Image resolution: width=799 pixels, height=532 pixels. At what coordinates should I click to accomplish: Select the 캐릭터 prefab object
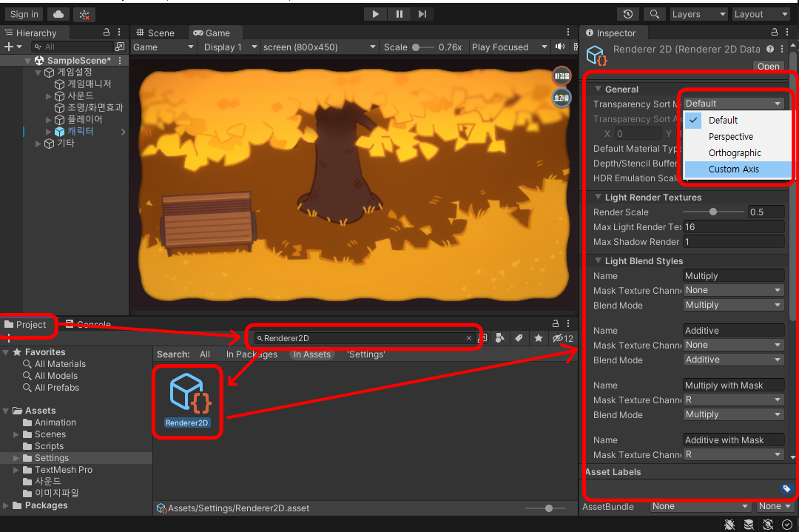[x=75, y=132]
